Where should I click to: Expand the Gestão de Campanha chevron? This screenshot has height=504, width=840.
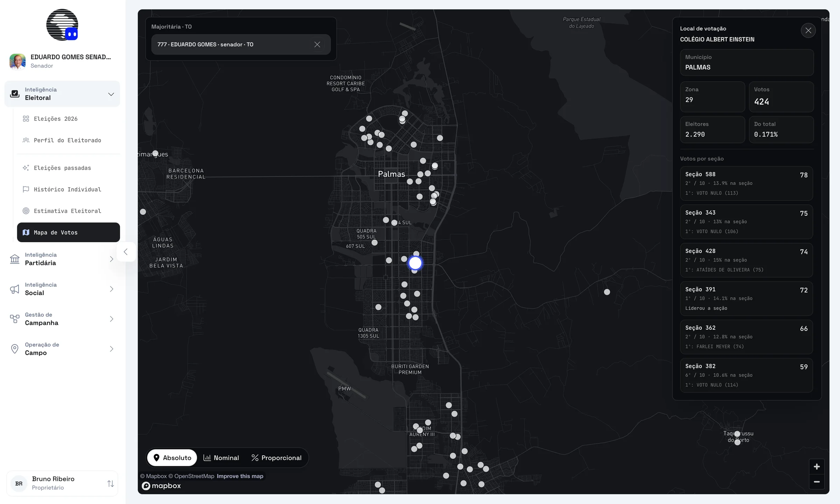(x=111, y=319)
